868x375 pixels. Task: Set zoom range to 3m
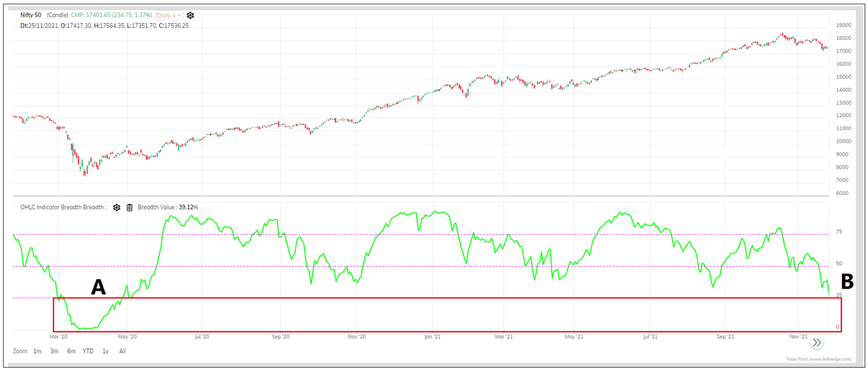[54, 351]
